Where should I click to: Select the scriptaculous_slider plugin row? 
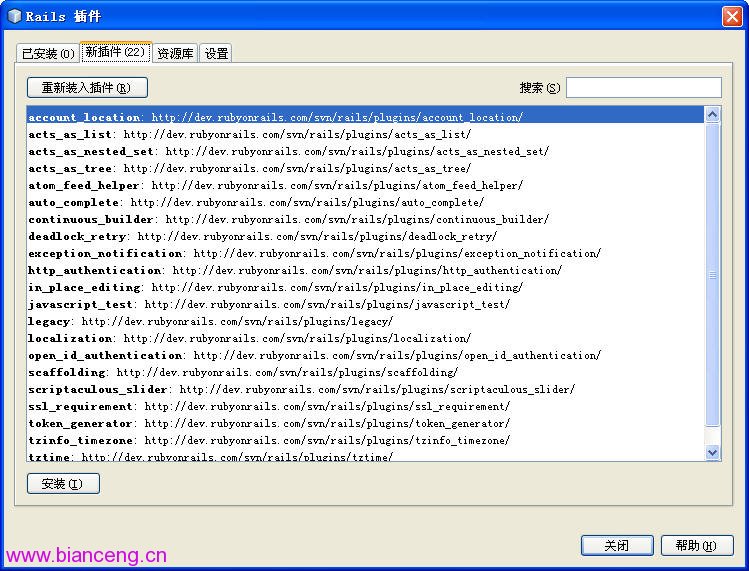tap(365, 389)
